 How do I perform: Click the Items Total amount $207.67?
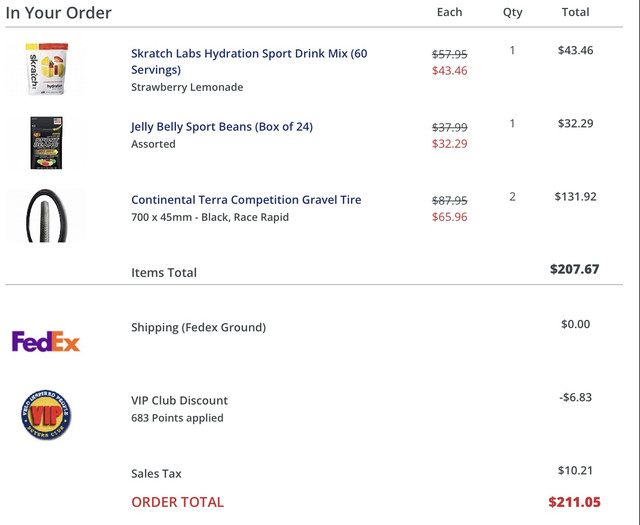click(x=575, y=269)
